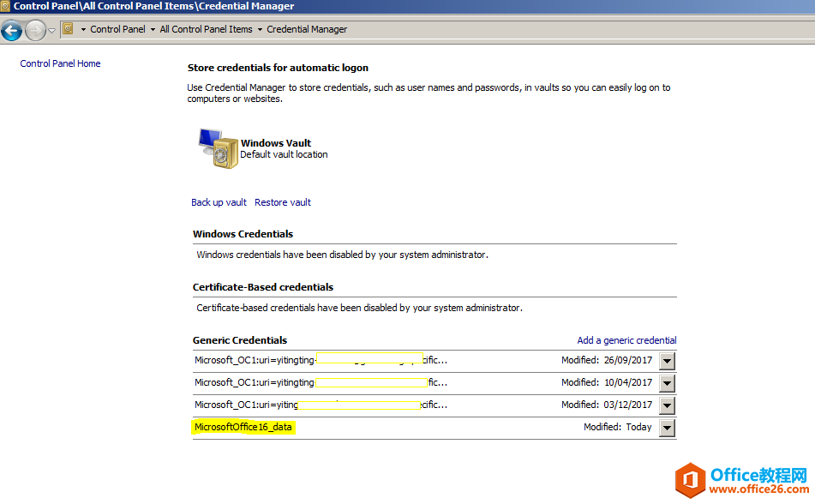
Task: Click the title bar Credential Manager icon
Action: click(6, 6)
